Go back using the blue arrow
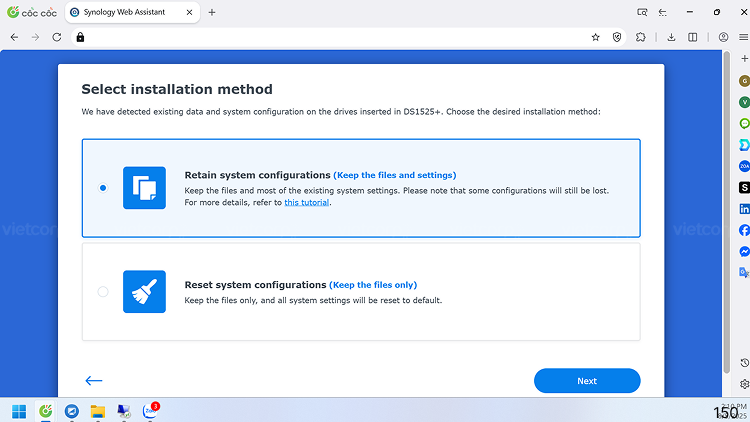Image resolution: width=750 pixels, height=422 pixels. pos(94,381)
